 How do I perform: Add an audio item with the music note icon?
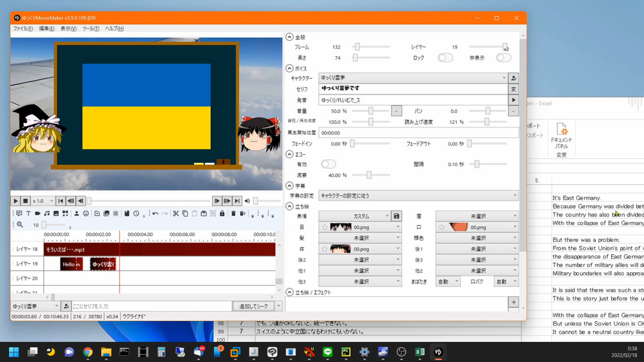coord(47,213)
